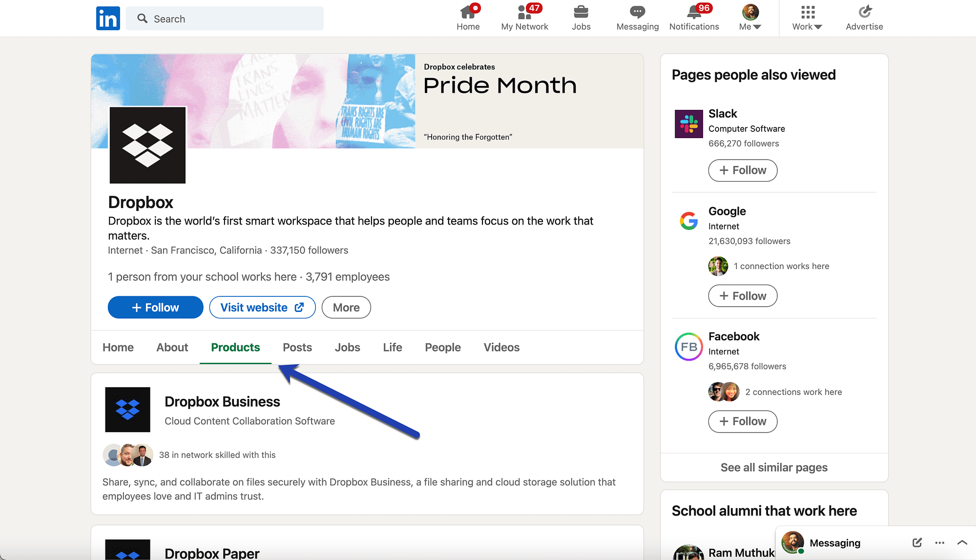The width and height of the screenshot is (976, 560).
Task: Expand the Messaging panel chevron
Action: point(962,542)
